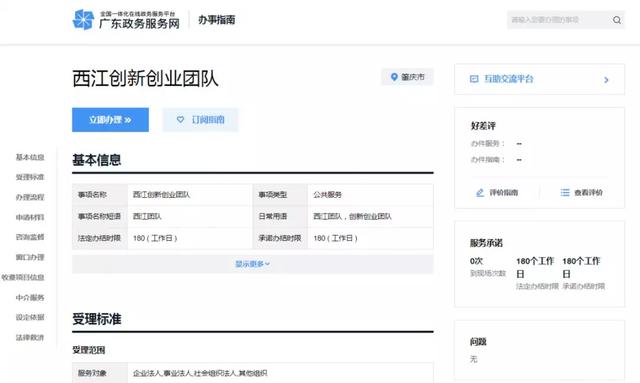Click the location pin icon beside 肇庆市
Screen dimensions: 640x383
point(394,77)
